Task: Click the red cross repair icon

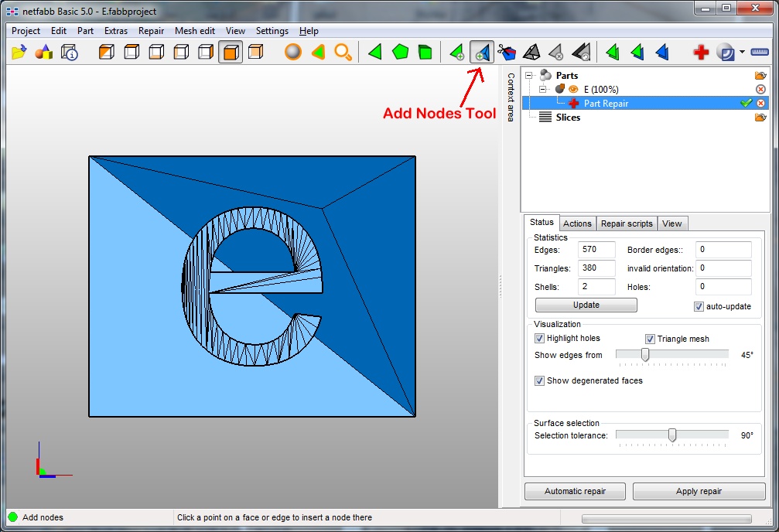Action: (701, 52)
